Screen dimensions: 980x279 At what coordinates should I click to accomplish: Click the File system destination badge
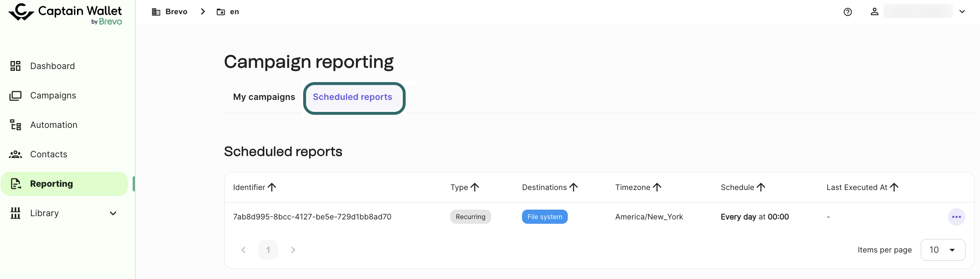tap(545, 217)
